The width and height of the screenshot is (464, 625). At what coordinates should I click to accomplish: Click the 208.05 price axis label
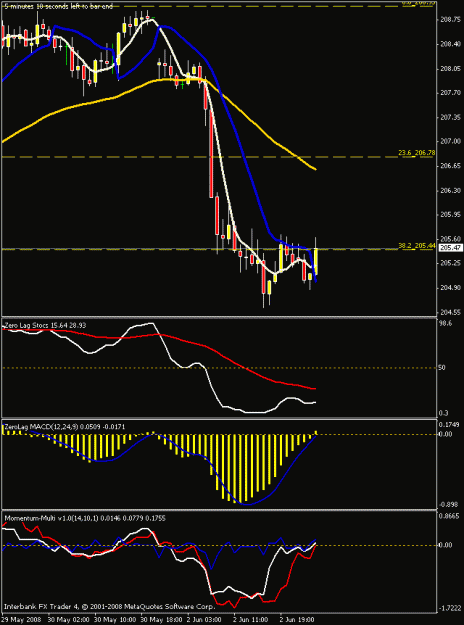(450, 69)
